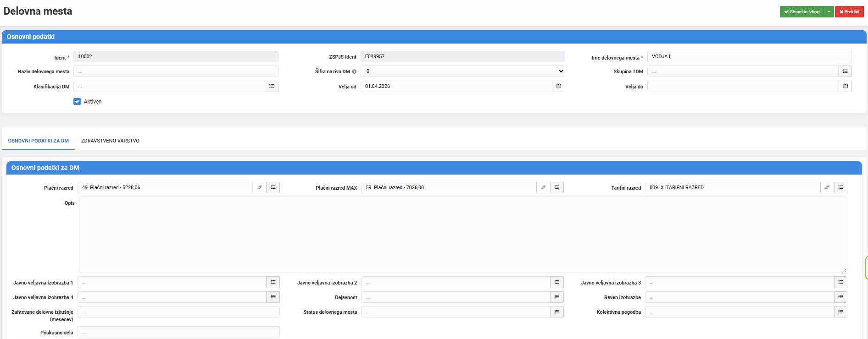Click the Naziv delovnega mesta field

point(176,71)
